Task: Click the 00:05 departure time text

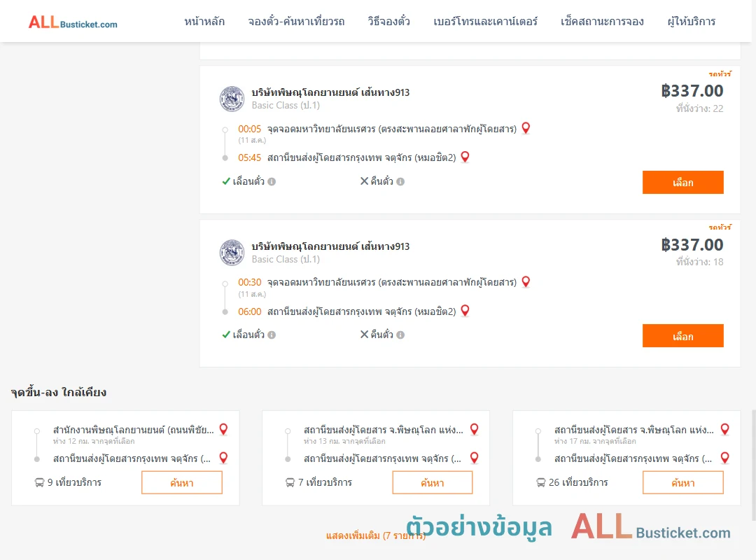Action: coord(249,129)
